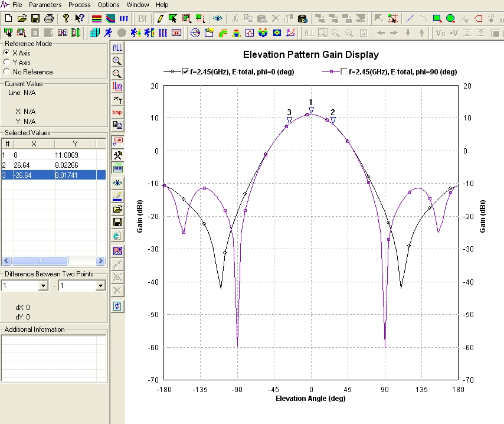The height and width of the screenshot is (424, 504).
Task: Open the second Difference point dropdown
Action: click(100, 286)
